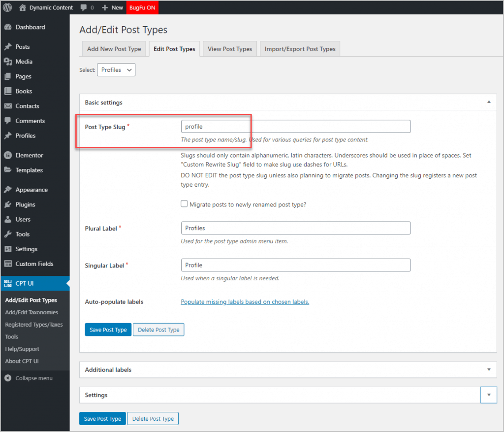
Task: Open About CPT UI submenu item
Action: [x=22, y=361]
